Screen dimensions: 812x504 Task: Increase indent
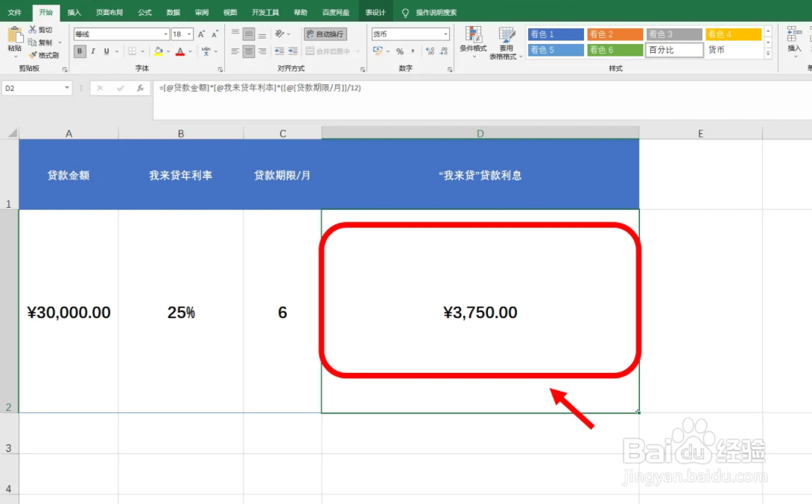[293, 51]
